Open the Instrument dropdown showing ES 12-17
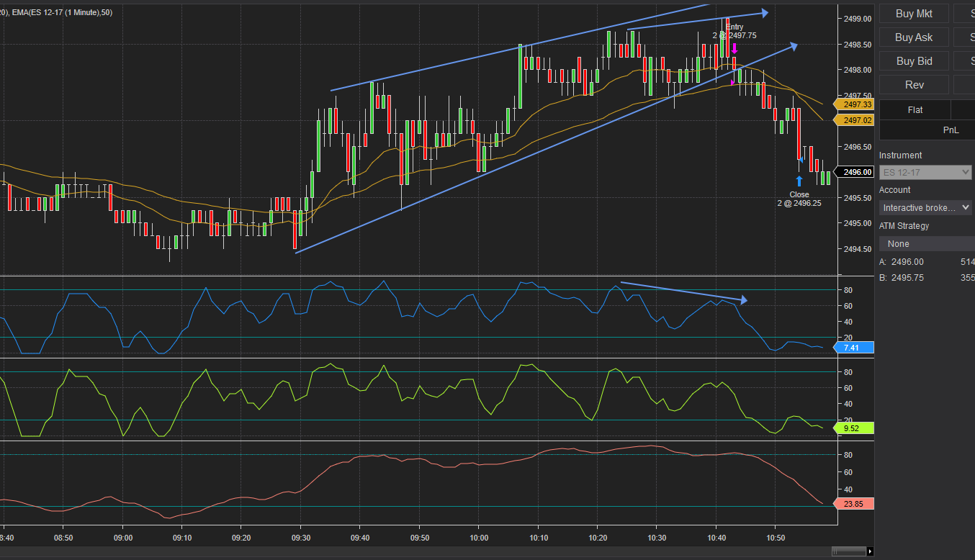This screenshot has width=975, height=560. (x=925, y=173)
